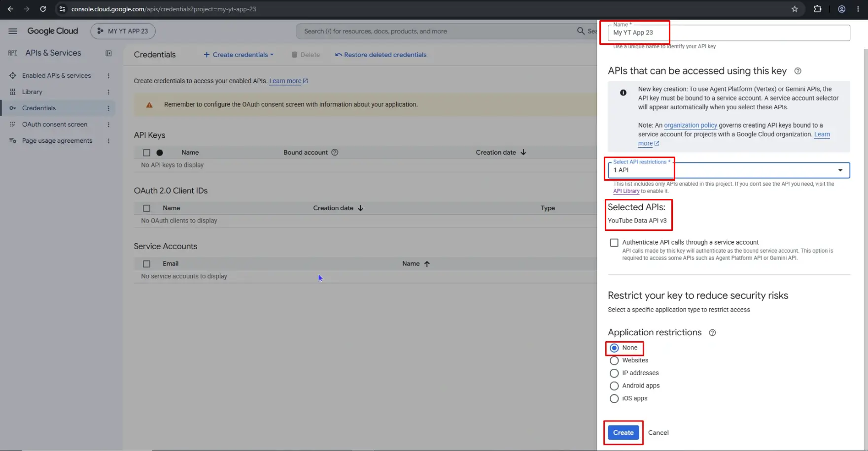This screenshot has width=868, height=451.
Task: Click the browser address bar URL
Action: coord(164,9)
